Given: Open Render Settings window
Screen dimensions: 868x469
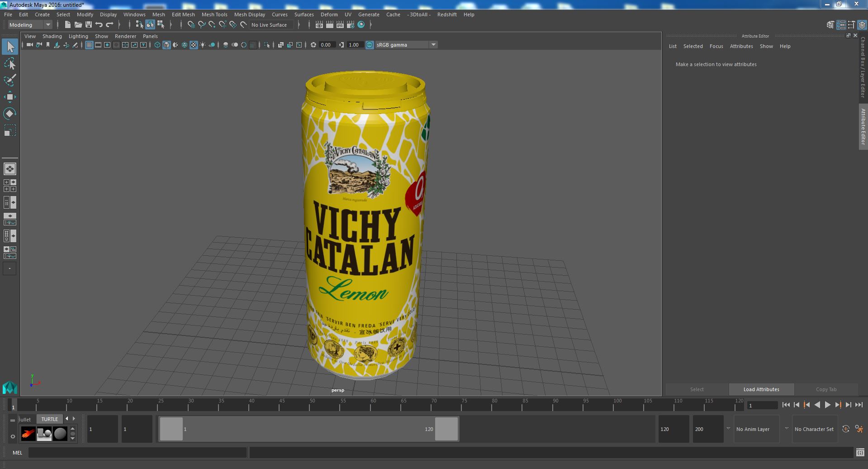Looking at the screenshot, I should click(351, 25).
